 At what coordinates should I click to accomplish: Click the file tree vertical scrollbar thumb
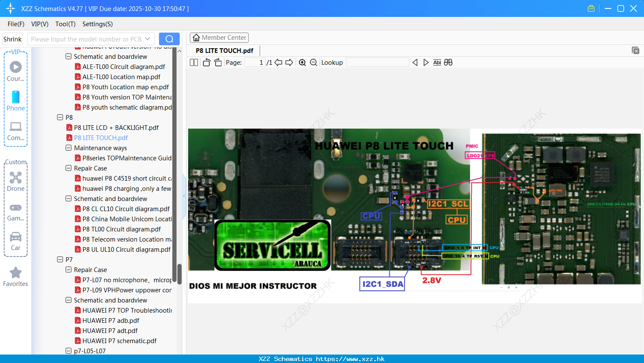tap(179, 274)
